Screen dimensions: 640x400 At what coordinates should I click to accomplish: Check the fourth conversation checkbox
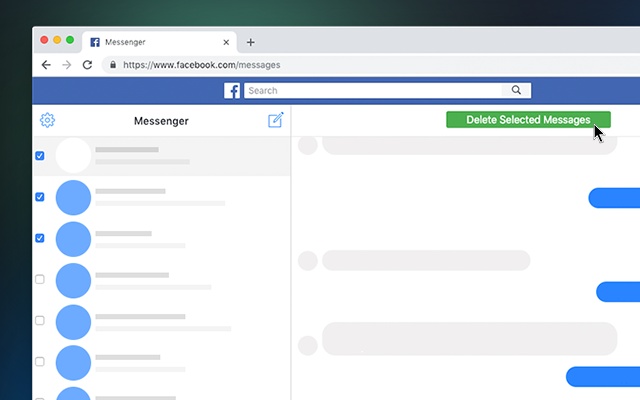pos(40,279)
